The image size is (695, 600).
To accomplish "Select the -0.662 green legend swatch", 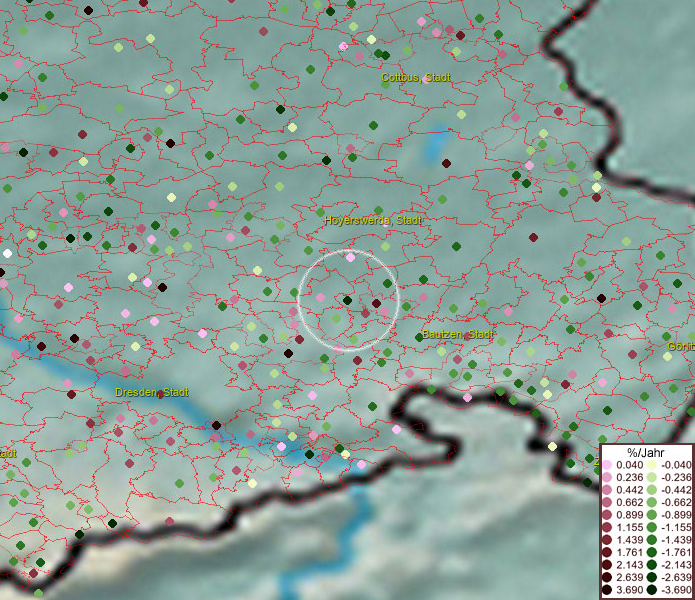I will click(651, 502).
